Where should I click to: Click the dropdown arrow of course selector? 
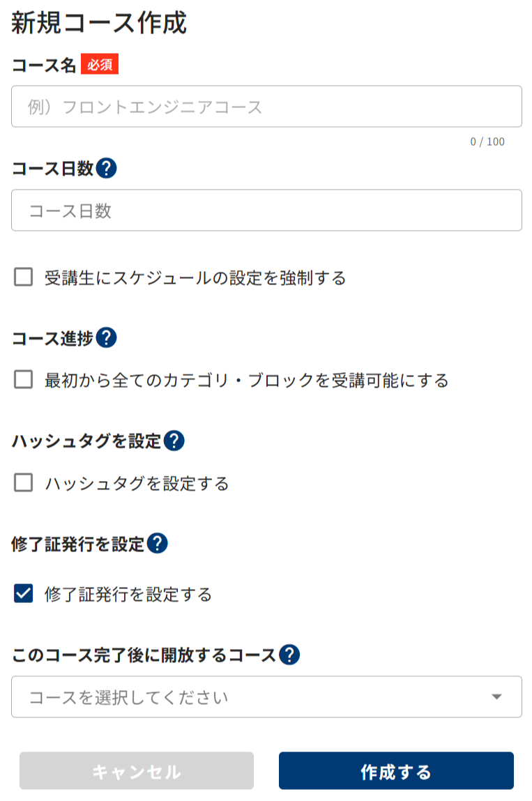pyautogui.click(x=496, y=697)
